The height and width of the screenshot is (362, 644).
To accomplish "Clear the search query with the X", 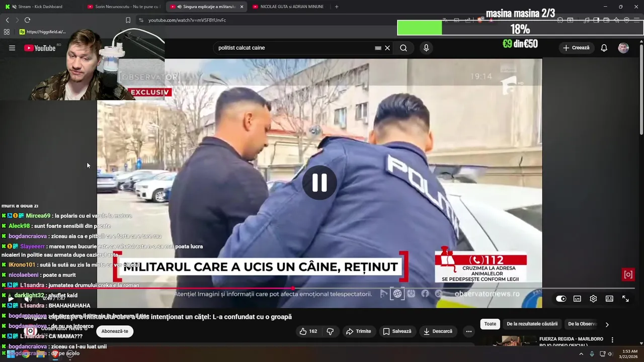I will (387, 48).
